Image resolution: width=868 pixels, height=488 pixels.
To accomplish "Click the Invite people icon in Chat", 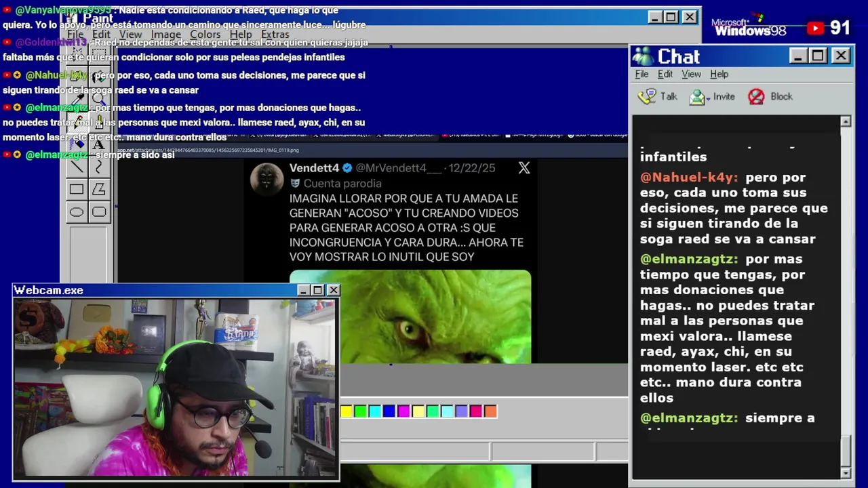I will coord(697,97).
